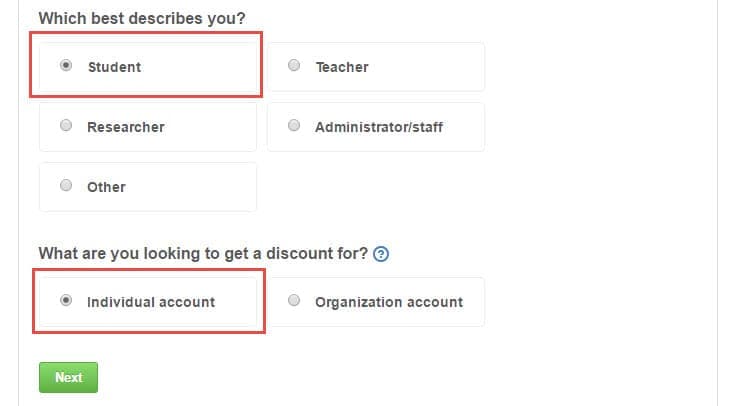This screenshot has height=406, width=734.
Task: Choose the Other radio button
Action: [x=66, y=186]
